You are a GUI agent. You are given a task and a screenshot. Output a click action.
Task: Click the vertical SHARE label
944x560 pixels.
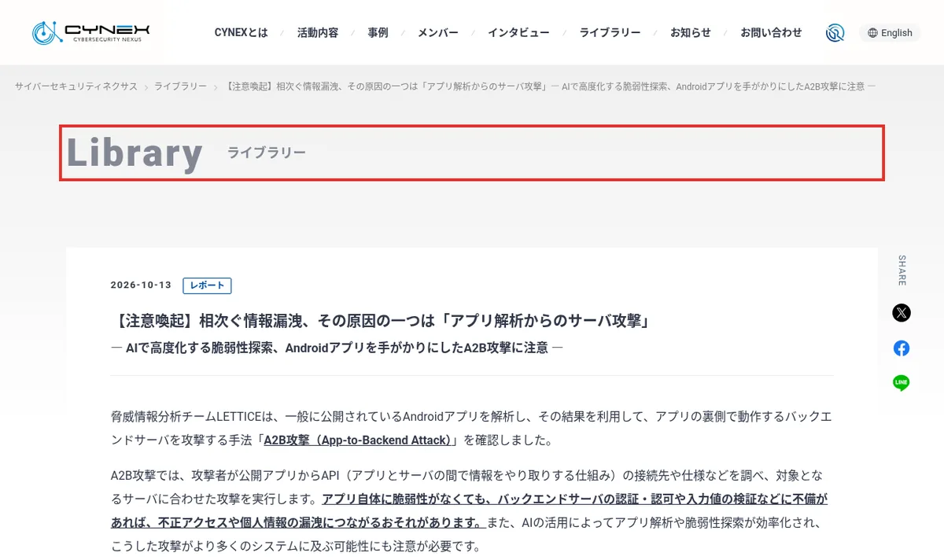(902, 270)
